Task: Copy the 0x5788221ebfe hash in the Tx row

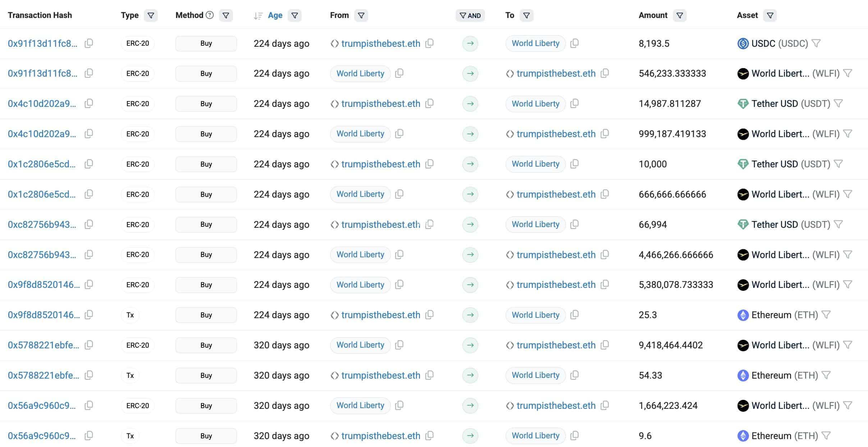Action: tap(88, 375)
